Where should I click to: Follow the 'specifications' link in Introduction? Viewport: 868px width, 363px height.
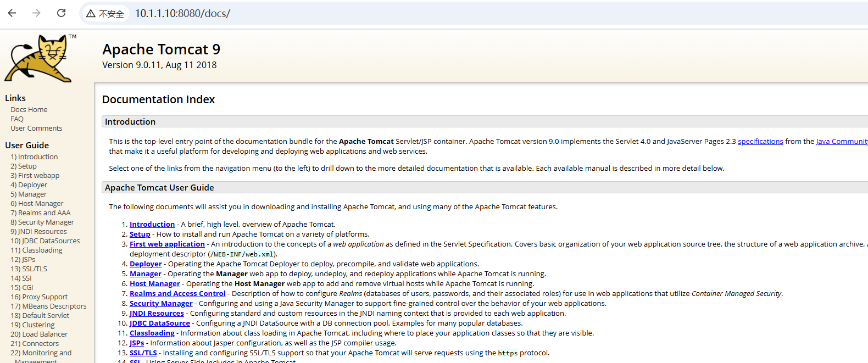coord(760,142)
